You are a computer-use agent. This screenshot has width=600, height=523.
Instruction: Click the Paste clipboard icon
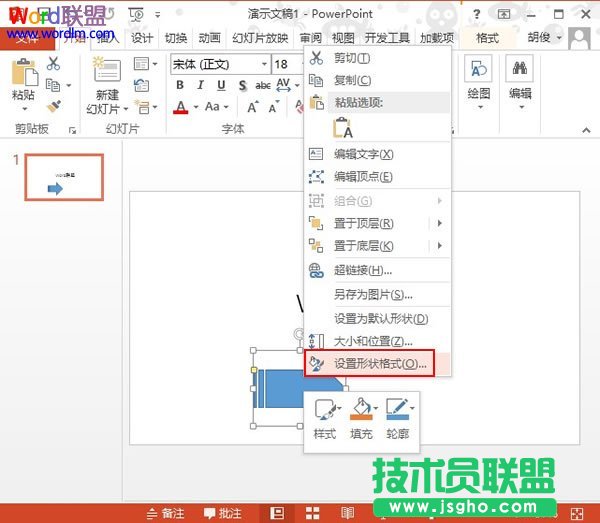24,72
